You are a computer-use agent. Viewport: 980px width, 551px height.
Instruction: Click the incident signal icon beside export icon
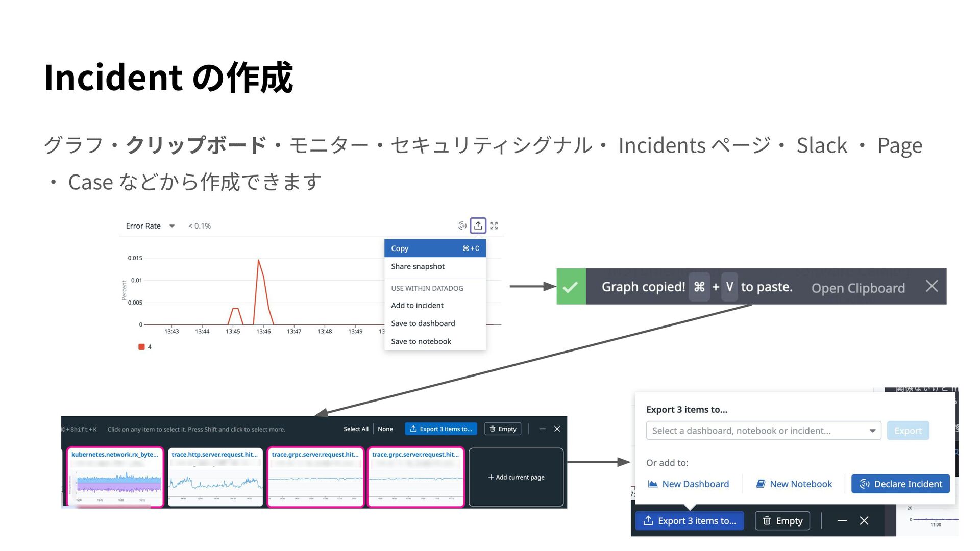462,226
